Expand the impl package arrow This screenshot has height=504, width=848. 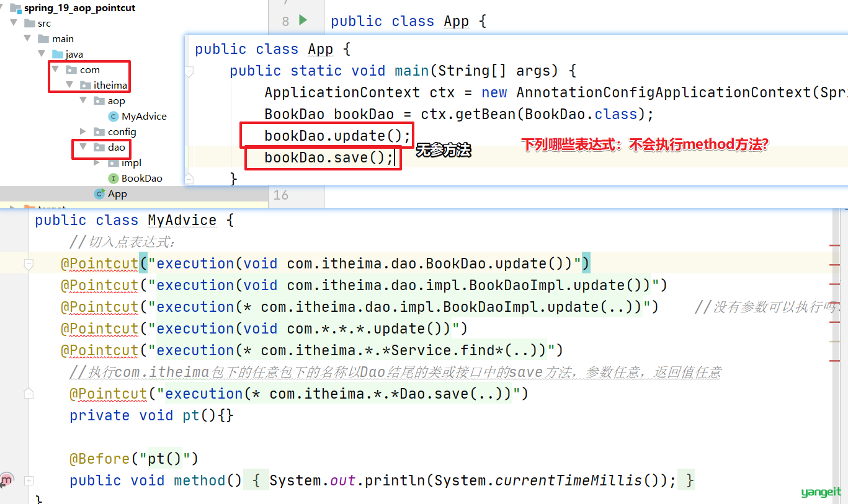[x=97, y=162]
